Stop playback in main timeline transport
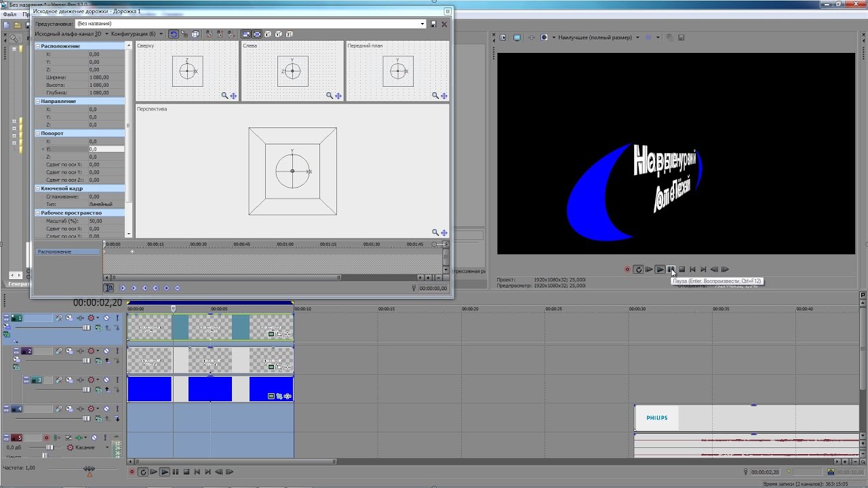Viewport: 868px width, 488px height. click(186, 472)
